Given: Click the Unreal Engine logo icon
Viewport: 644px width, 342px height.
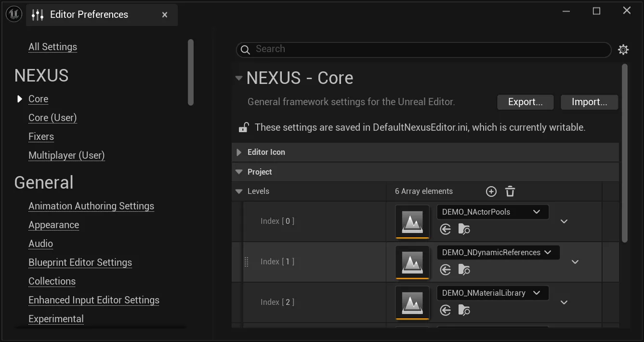Looking at the screenshot, I should tap(13, 14).
